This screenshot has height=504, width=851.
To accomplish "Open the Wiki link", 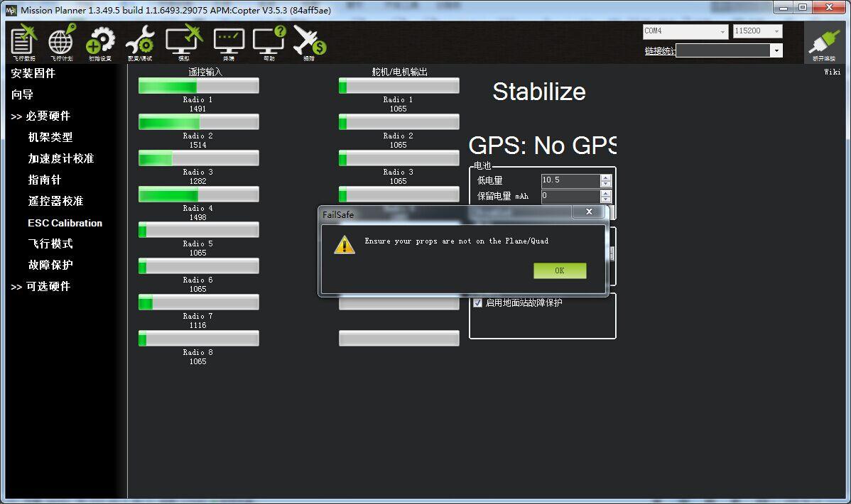I will point(832,72).
